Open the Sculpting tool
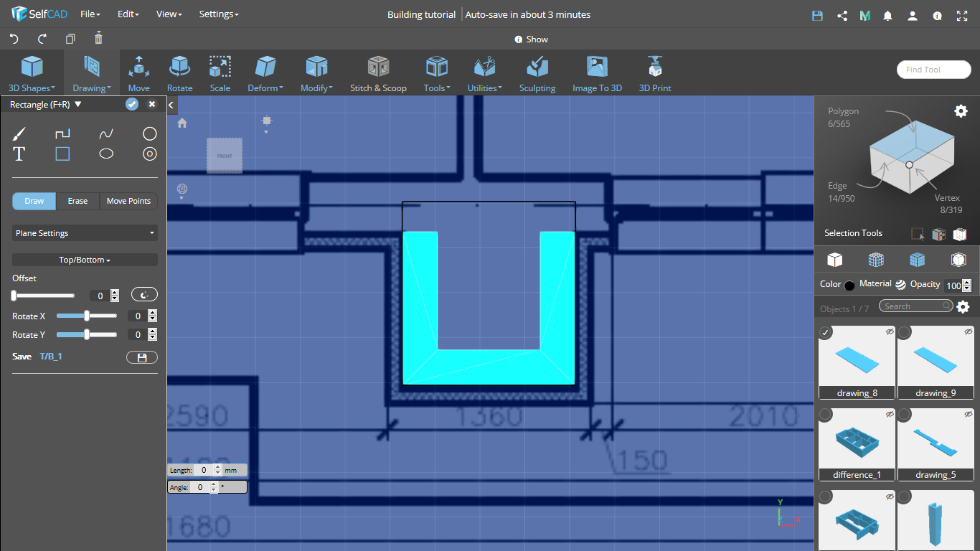Screen dimensions: 980x551 pyautogui.click(x=537, y=74)
